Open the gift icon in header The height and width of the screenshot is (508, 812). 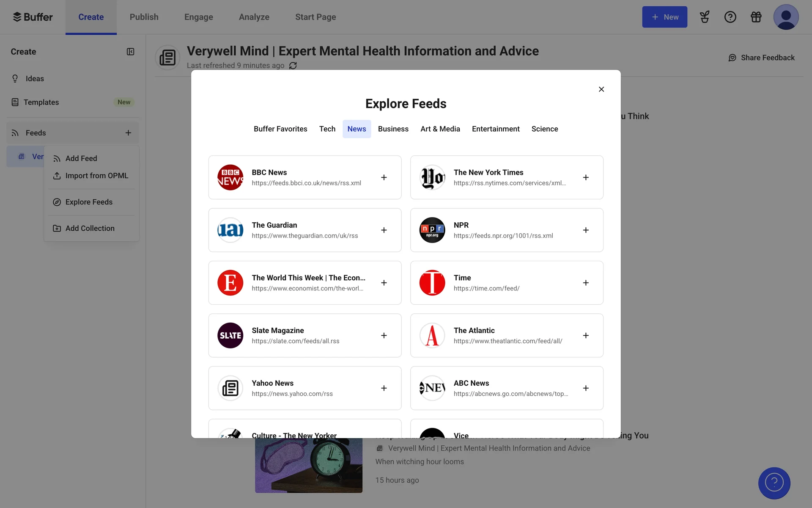click(756, 17)
